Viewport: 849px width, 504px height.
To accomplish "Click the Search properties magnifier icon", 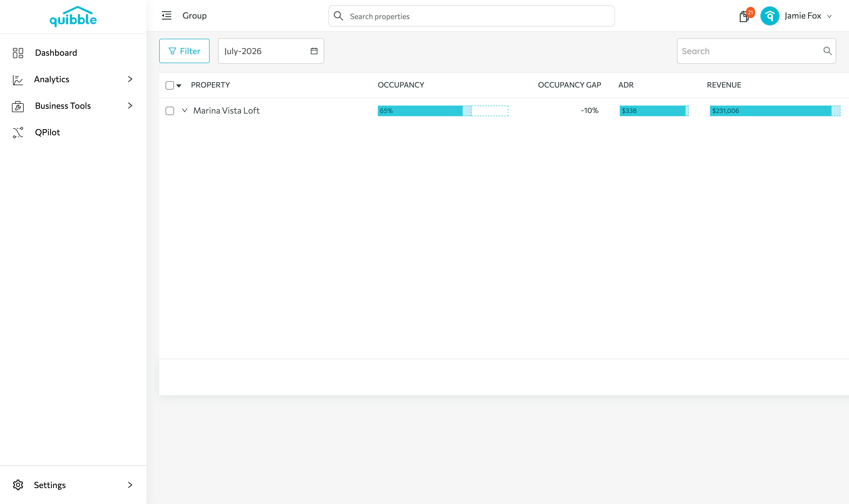I will [338, 16].
